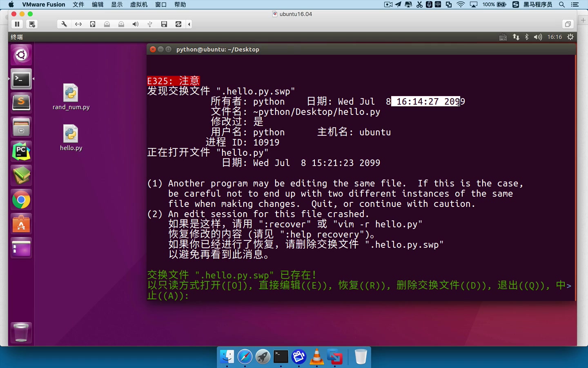
Task: Open the keyboard indicator menu on the panel
Action: tap(503, 37)
